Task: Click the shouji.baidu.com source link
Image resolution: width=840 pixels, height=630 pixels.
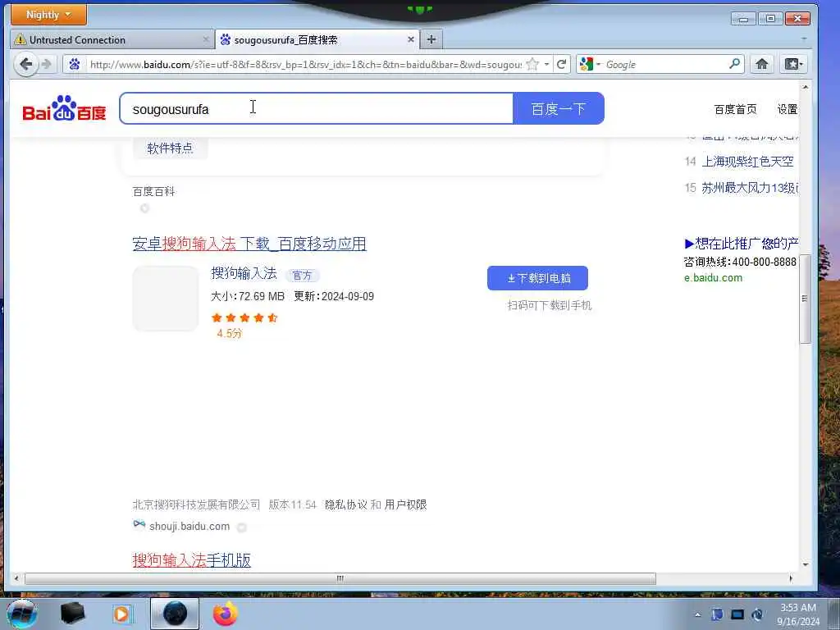Action: coord(189,527)
